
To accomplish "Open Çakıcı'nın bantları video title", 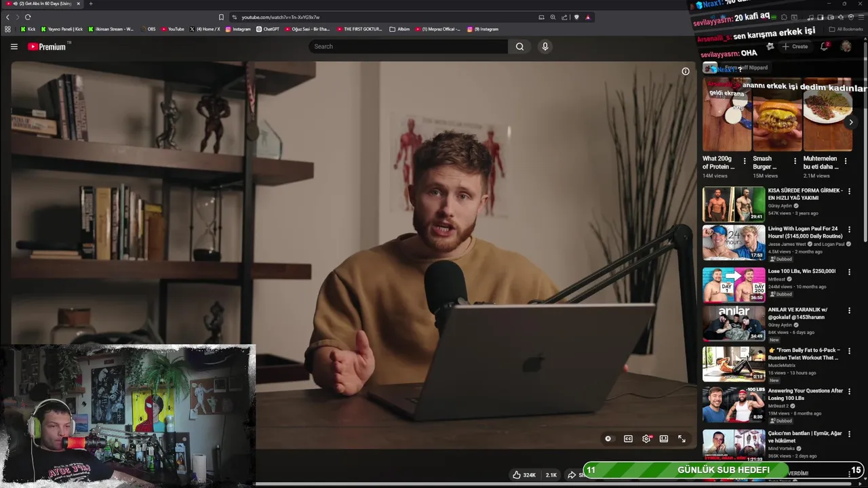I will (x=805, y=436).
